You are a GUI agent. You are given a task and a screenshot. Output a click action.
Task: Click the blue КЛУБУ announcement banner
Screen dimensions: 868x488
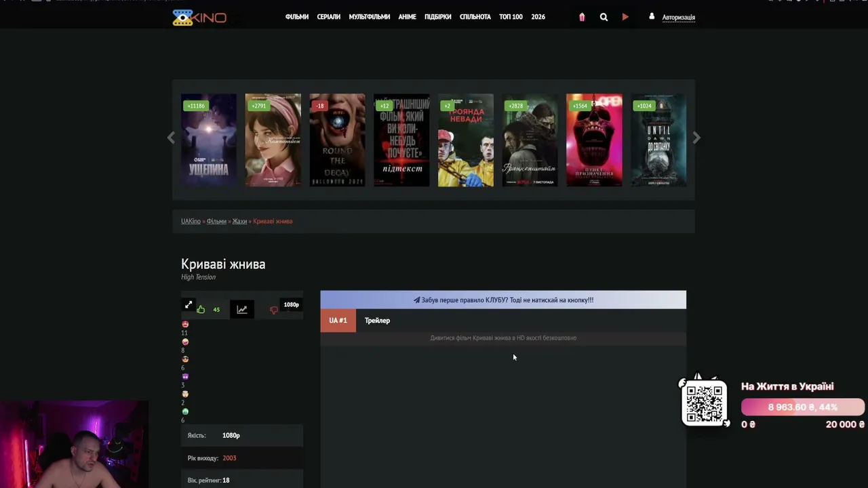pyautogui.click(x=503, y=300)
